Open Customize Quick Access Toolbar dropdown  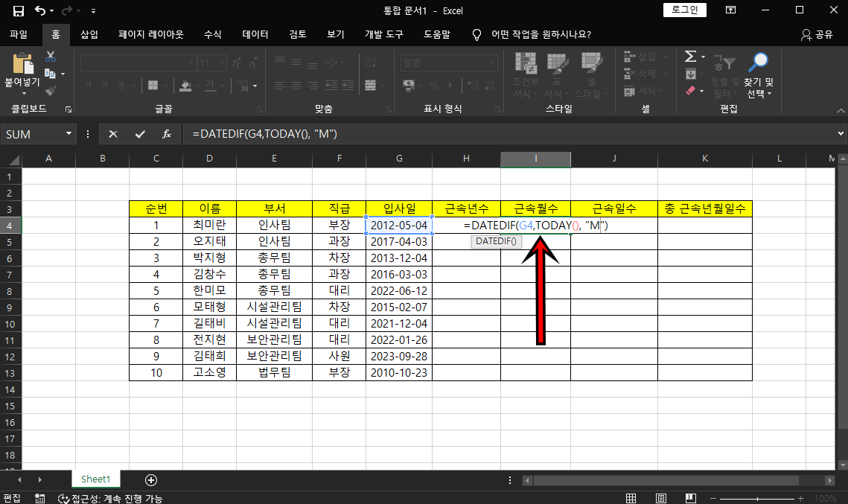coord(94,11)
